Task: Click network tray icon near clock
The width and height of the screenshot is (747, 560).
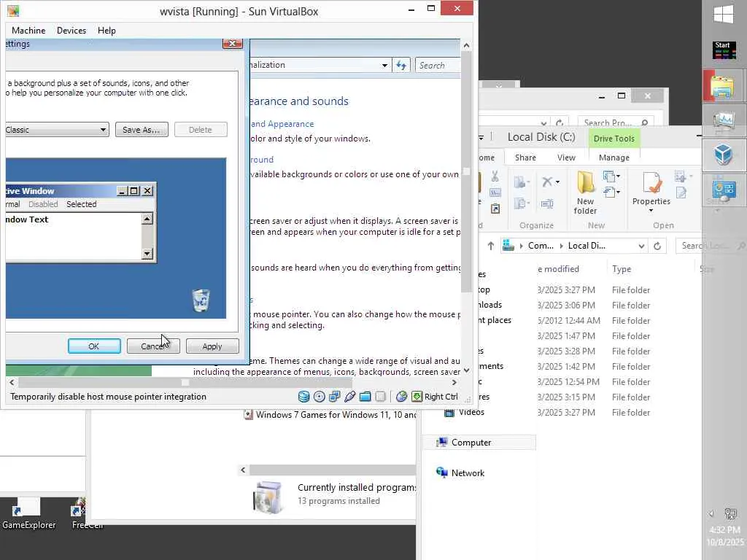Action: point(729,513)
